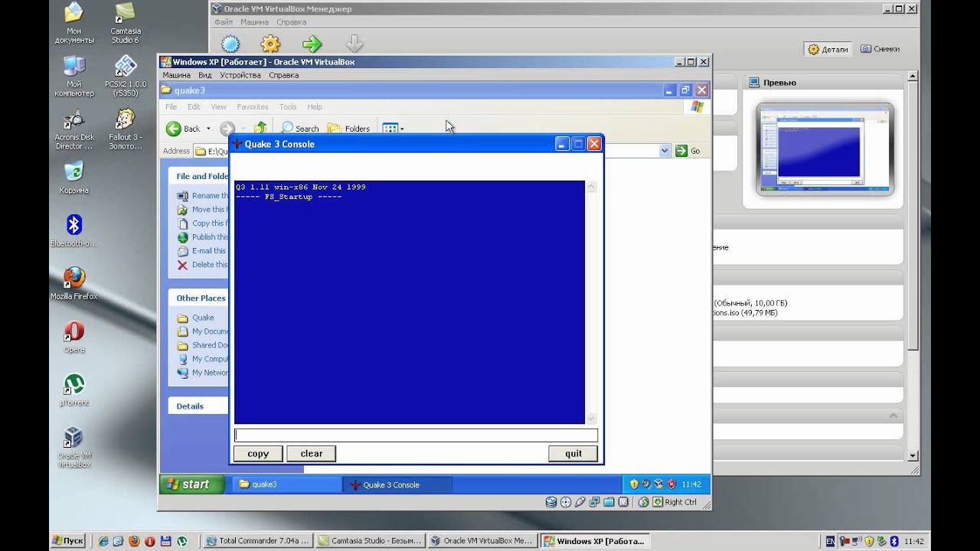
Task: Click Search in Explorer toolbar
Action: (x=299, y=129)
